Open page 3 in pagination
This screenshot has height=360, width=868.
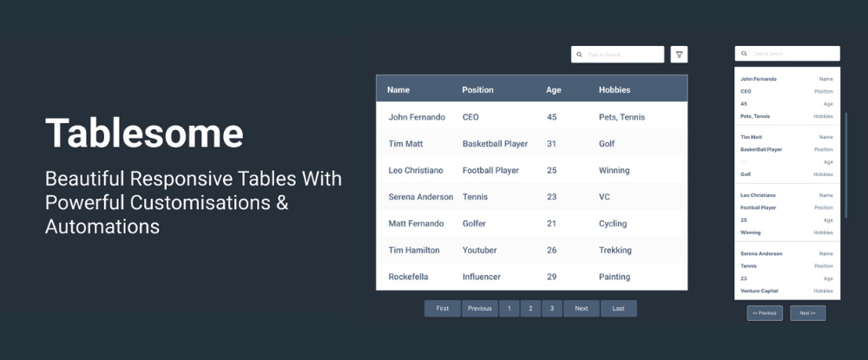pyautogui.click(x=552, y=309)
